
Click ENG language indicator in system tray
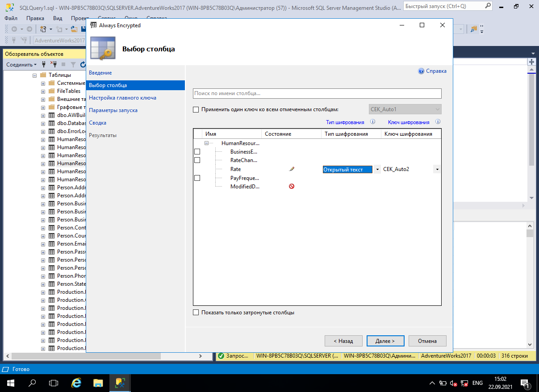click(477, 383)
